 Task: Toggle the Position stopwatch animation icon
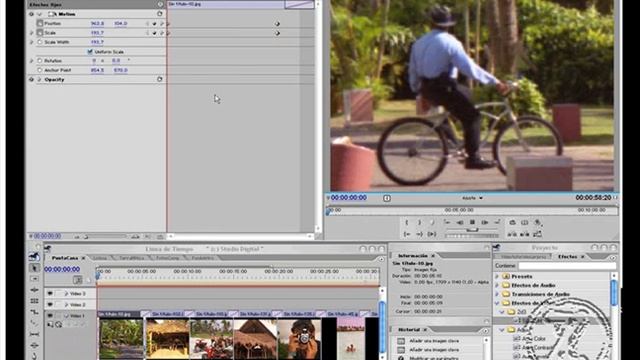click(x=40, y=23)
